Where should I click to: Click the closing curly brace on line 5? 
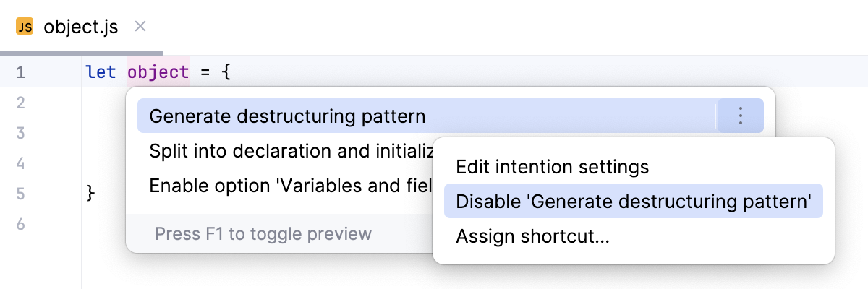point(90,194)
